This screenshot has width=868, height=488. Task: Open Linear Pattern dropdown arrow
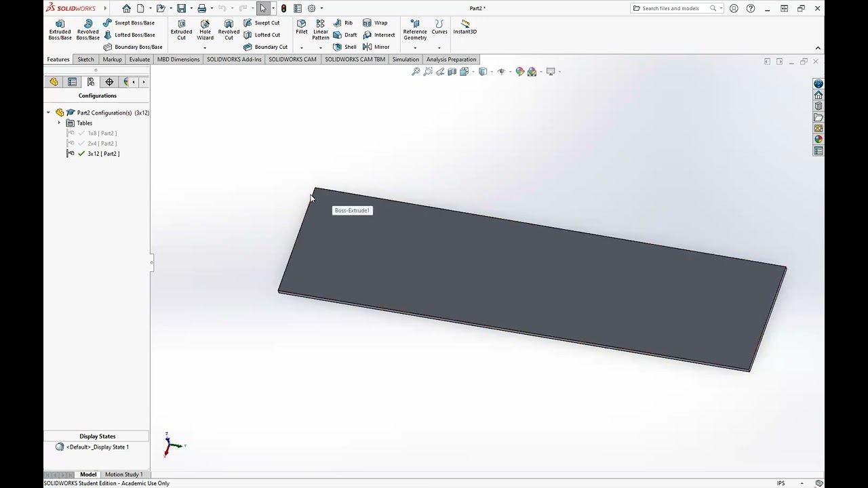(320, 47)
